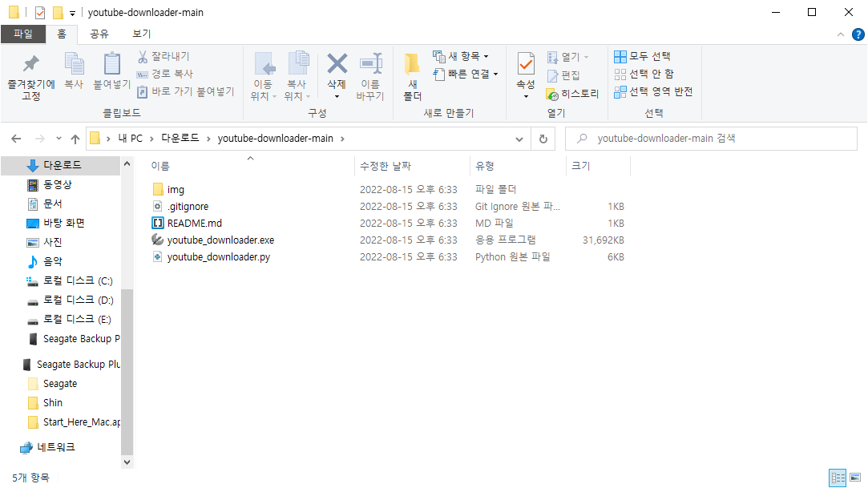Click 선택 안 함 (Select none)
Image resolution: width=868 pixels, height=488 pixels.
point(644,75)
